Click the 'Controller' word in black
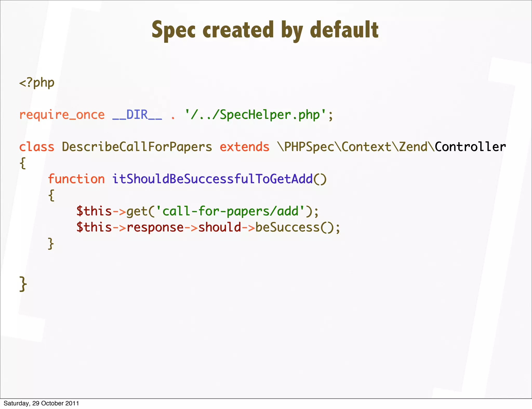This screenshot has height=409, width=532. (x=470, y=147)
